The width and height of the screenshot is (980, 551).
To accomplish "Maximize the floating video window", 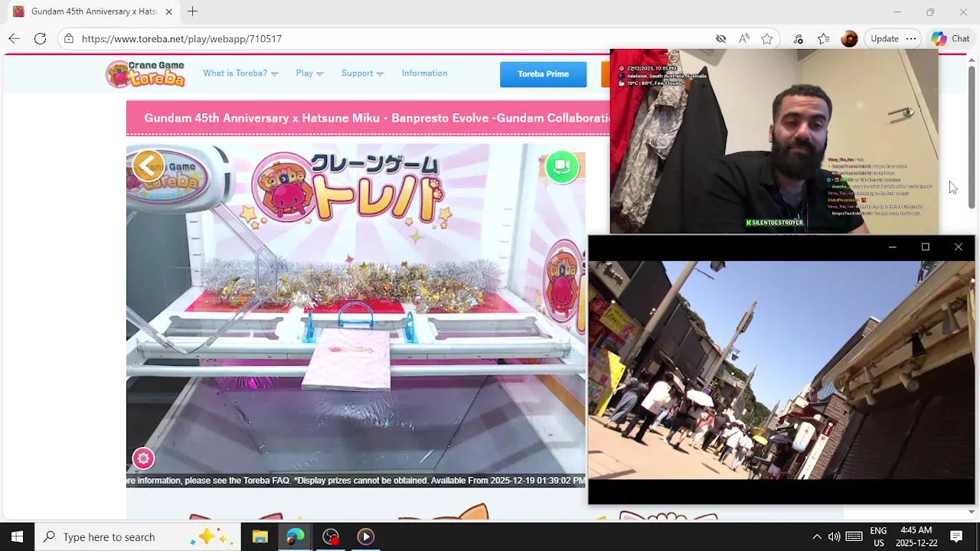I will click(x=925, y=247).
